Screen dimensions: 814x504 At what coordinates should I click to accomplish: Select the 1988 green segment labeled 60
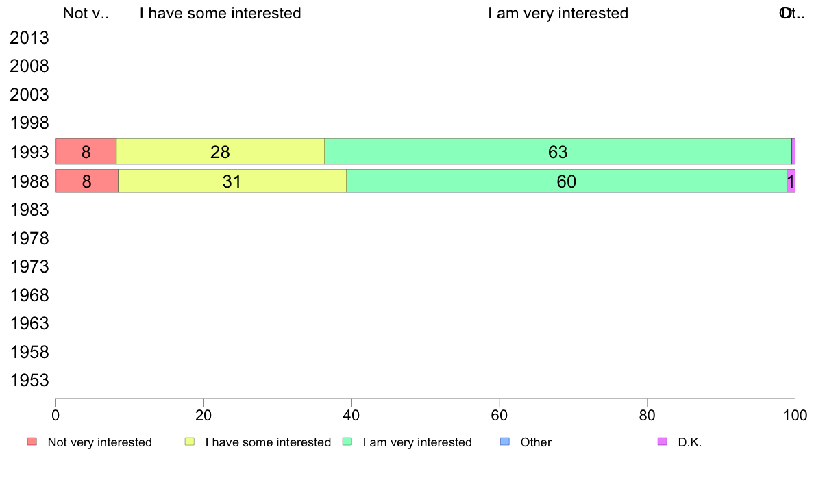pos(567,181)
